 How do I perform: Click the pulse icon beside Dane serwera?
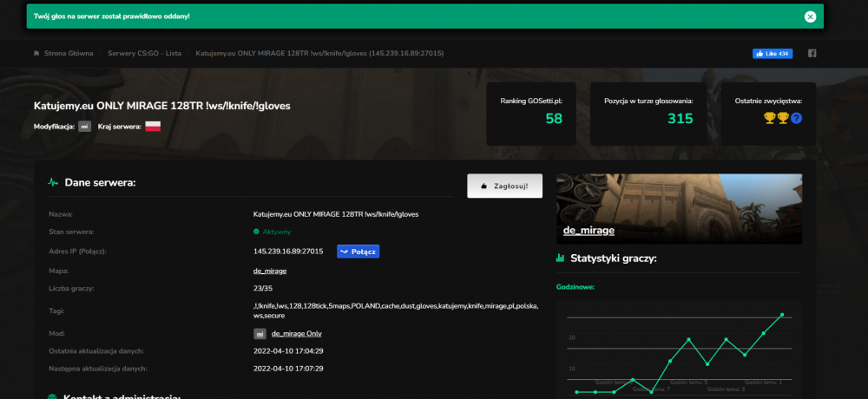53,182
